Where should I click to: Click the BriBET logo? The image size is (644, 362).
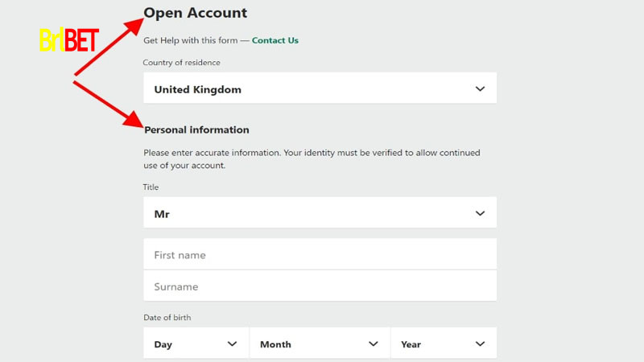(68, 40)
